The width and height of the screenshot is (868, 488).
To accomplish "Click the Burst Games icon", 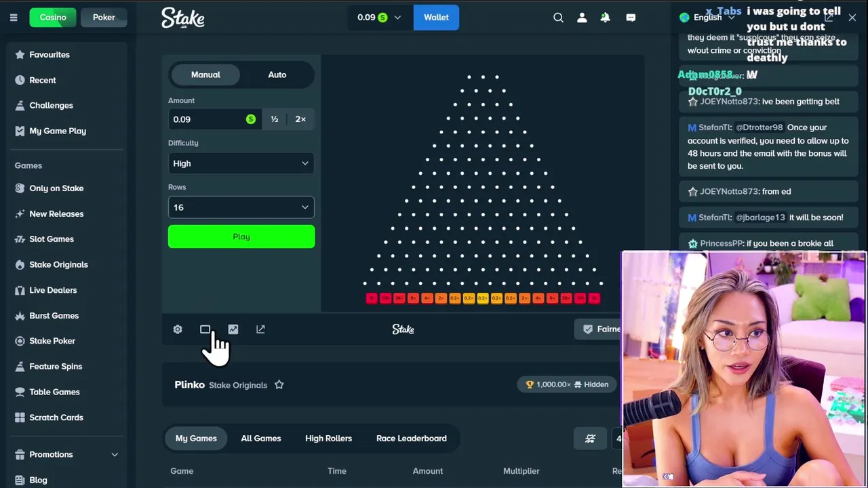I will point(20,315).
